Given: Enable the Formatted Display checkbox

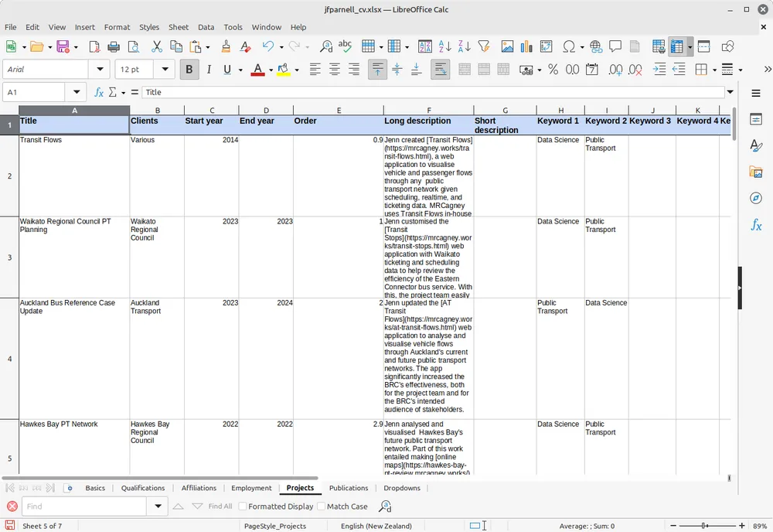Looking at the screenshot, I should [243, 506].
